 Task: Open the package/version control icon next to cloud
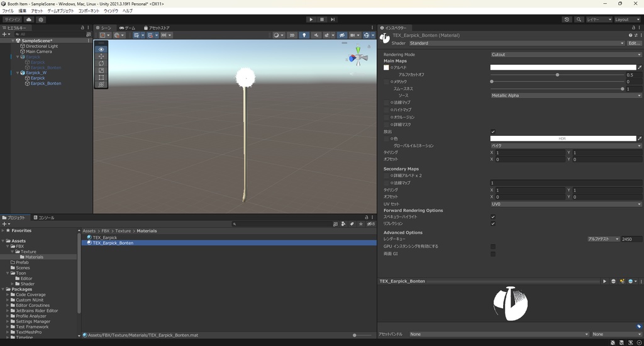[41, 20]
